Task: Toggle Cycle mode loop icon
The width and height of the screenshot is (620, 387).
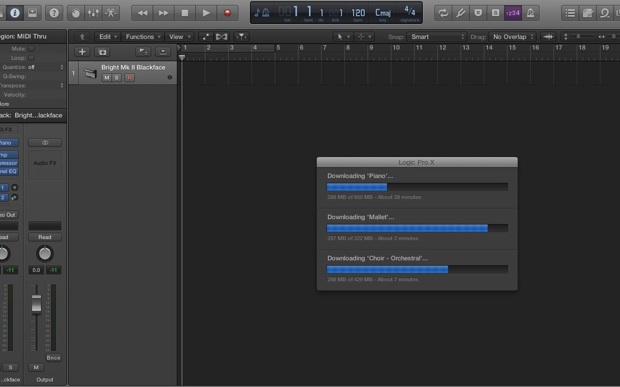Action: click(x=443, y=13)
